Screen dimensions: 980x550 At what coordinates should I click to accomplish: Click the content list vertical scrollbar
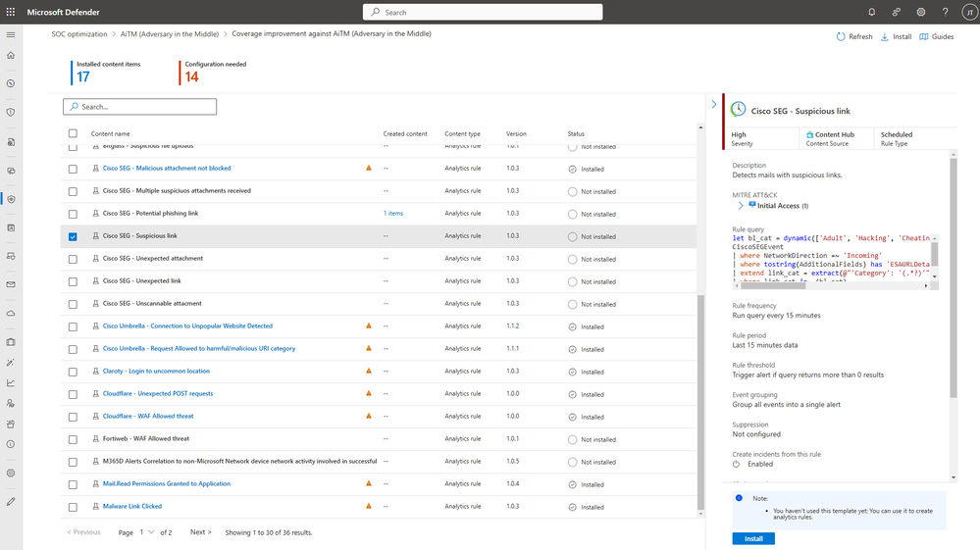pyautogui.click(x=700, y=403)
